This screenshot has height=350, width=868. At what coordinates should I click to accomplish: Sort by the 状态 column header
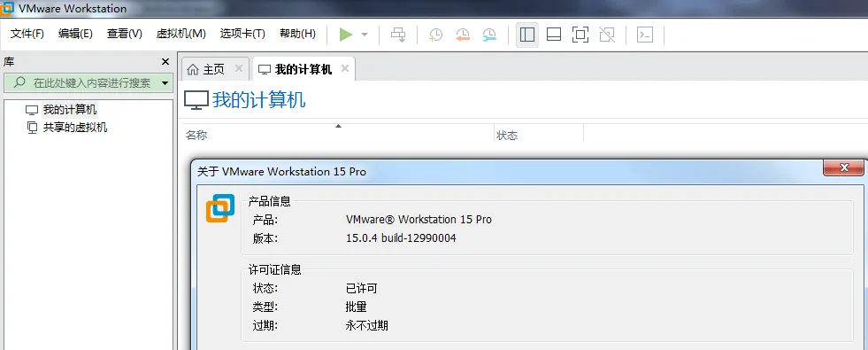pos(539,135)
